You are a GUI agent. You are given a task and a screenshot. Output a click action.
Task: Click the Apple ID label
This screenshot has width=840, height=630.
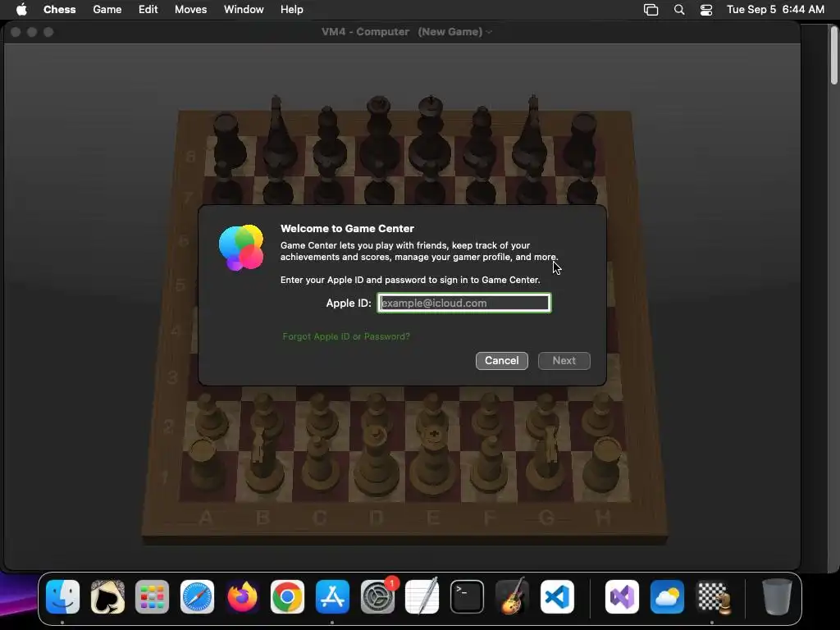tap(348, 304)
